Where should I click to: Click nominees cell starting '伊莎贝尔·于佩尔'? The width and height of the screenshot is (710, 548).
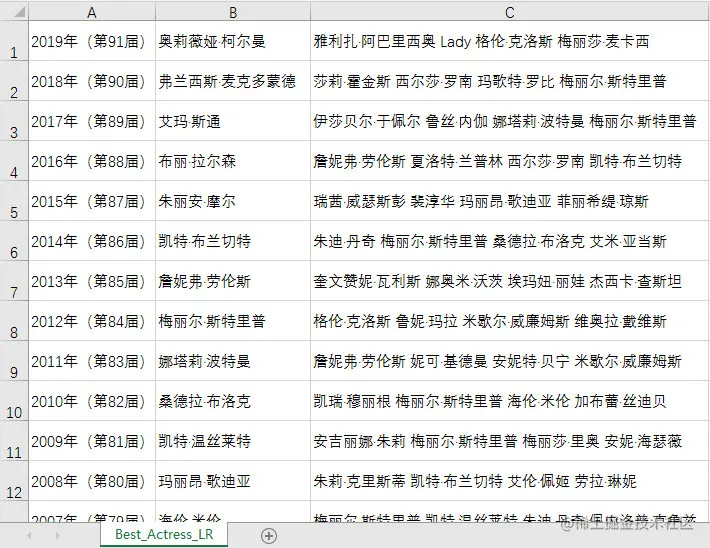510,120
